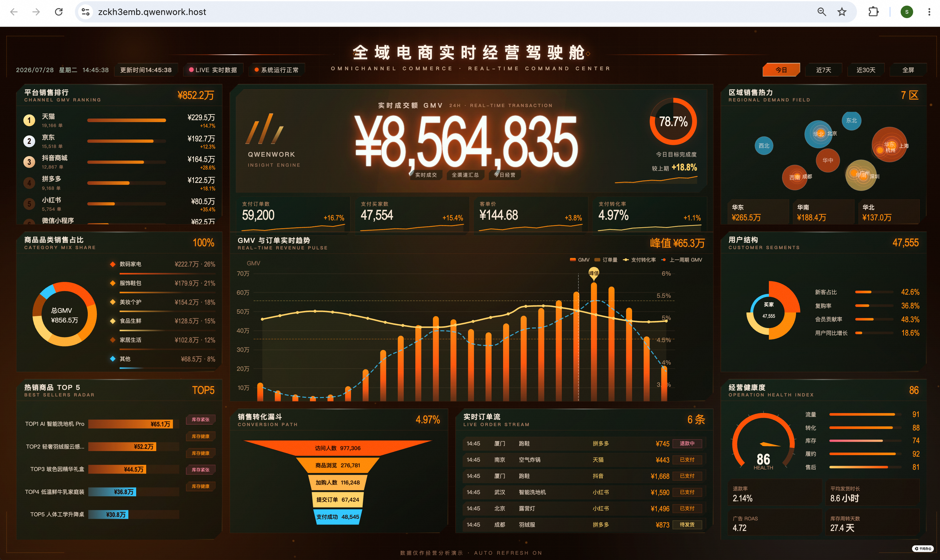This screenshot has width=940, height=560.
Task: Enter 全屏 fullscreen mode
Action: pyautogui.click(x=908, y=70)
